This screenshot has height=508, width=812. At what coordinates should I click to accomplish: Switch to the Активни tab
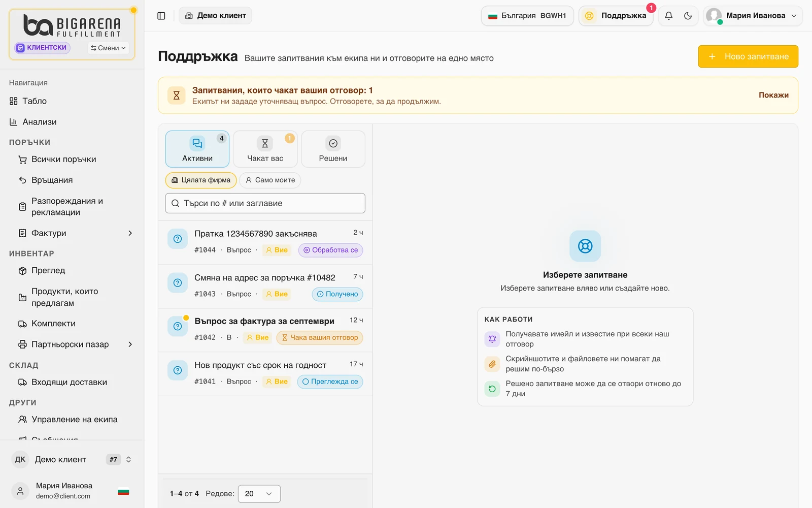[x=197, y=149]
